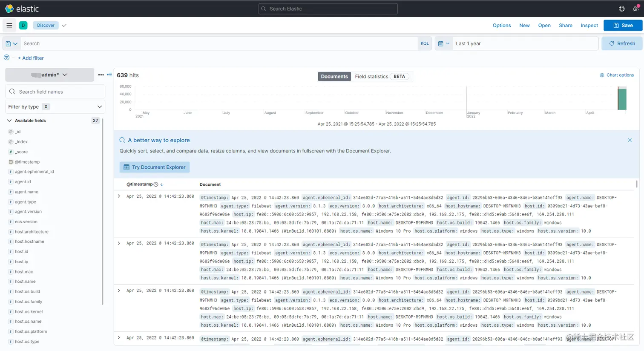Screen dimensions: 644x351
Task: Select the host.mac field
Action: click(x=24, y=272)
